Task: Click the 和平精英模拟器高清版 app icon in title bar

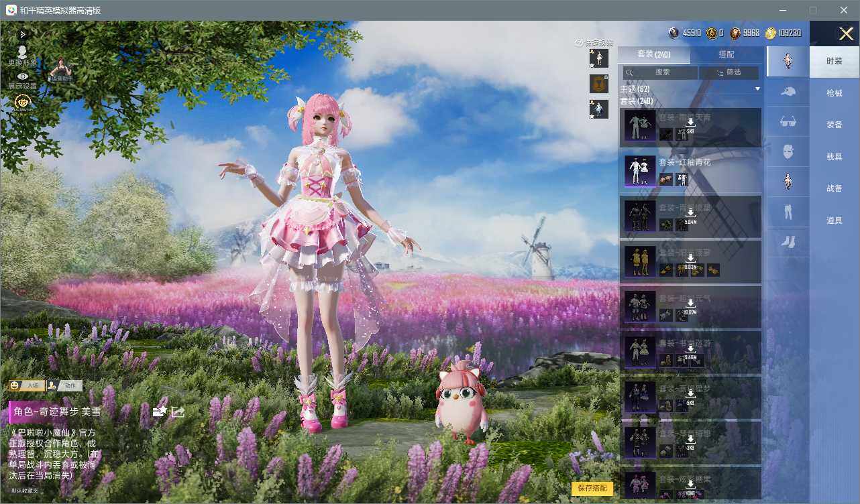Action: pos(11,10)
